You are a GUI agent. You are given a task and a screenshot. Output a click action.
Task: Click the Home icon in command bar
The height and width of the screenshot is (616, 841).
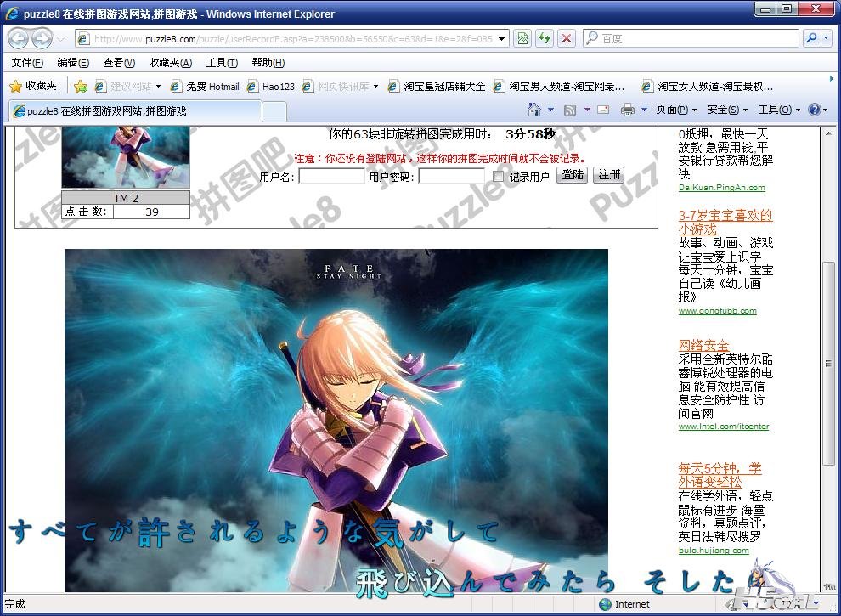coord(534,110)
